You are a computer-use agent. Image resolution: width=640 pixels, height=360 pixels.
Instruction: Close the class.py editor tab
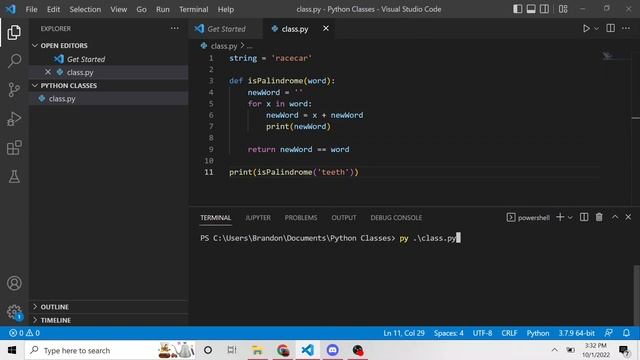click(326, 28)
